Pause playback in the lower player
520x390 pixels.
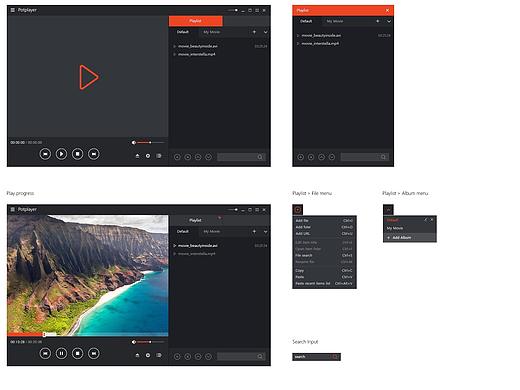(x=61, y=353)
